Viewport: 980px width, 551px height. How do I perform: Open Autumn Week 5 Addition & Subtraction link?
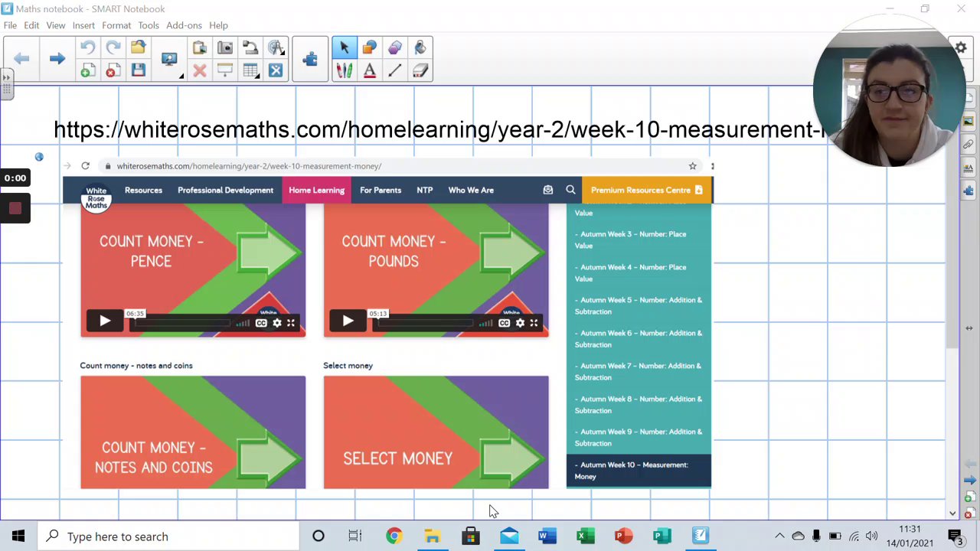639,305
